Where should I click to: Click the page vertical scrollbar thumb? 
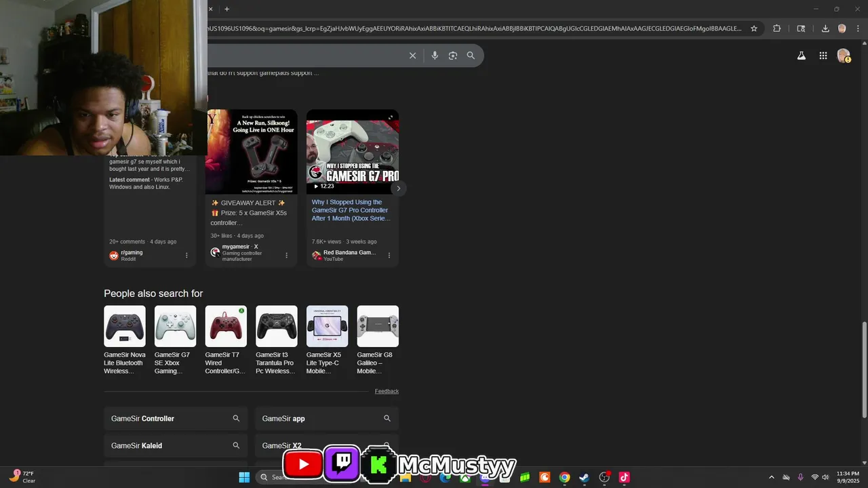tap(863, 369)
